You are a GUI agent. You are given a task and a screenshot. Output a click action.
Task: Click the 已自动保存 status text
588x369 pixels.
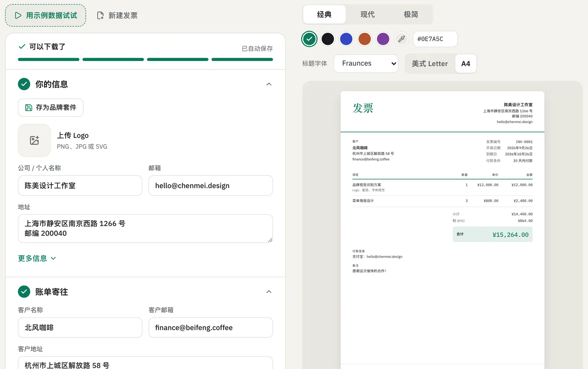click(257, 49)
